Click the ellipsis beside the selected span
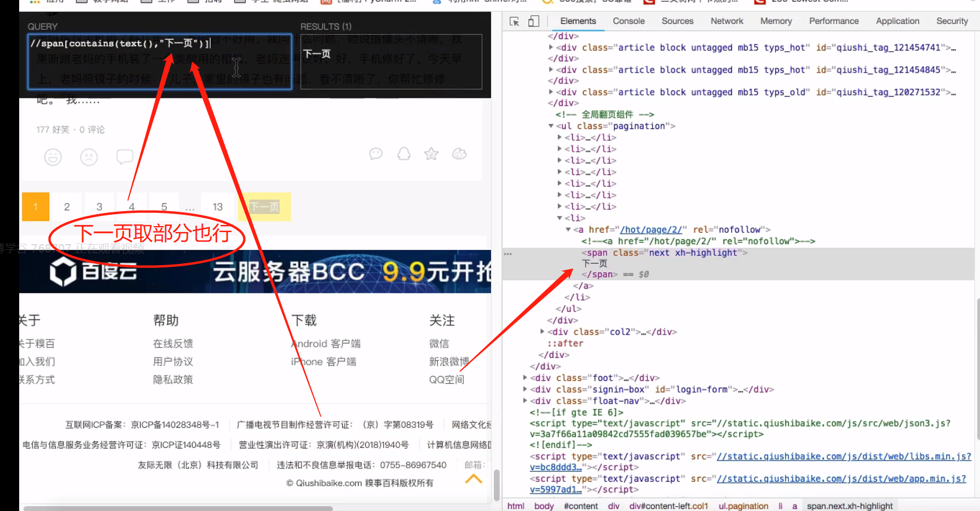Viewport: 980px width, 511px height. pos(508,254)
